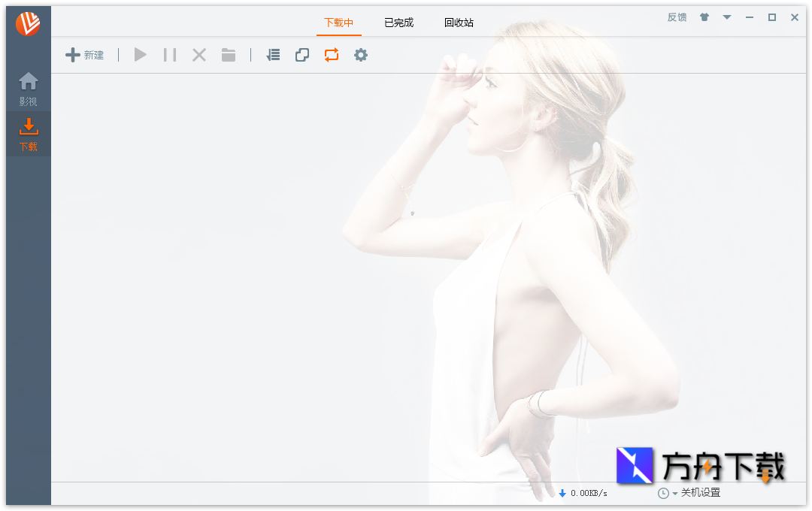Click the 反馈 feedback link
Screen dimensions: 812x511
coord(677,17)
